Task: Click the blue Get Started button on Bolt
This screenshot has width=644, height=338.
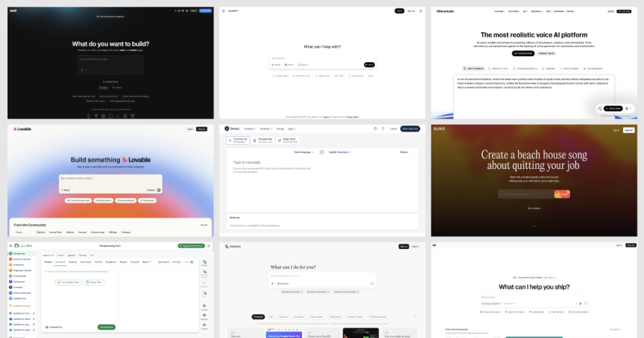Action: tap(205, 10)
